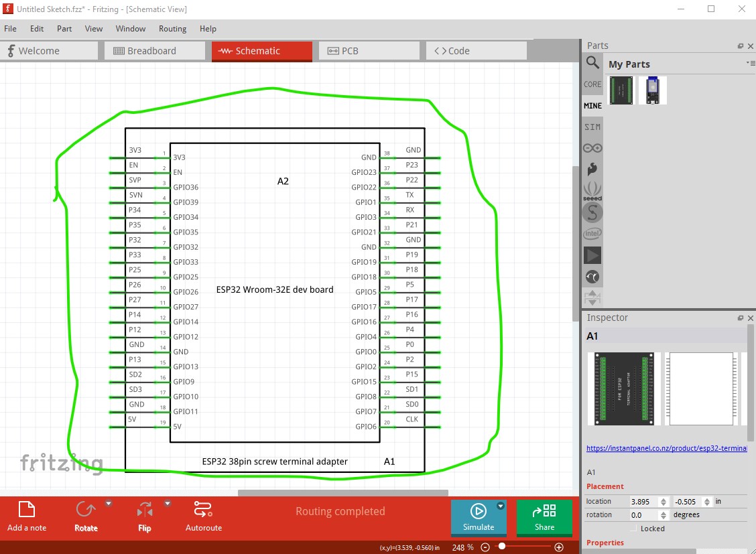Click the location X value field
The height and width of the screenshot is (554, 756).
point(643,502)
